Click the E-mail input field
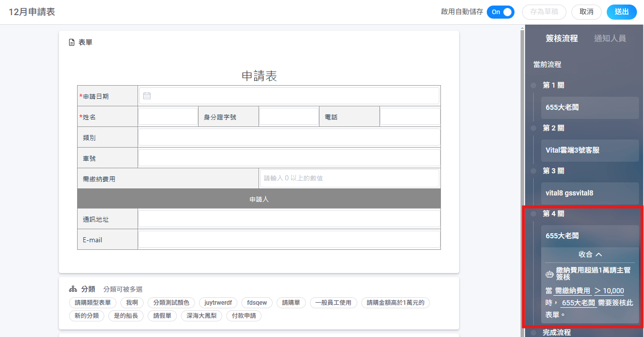The height and width of the screenshot is (337, 644). click(289, 240)
